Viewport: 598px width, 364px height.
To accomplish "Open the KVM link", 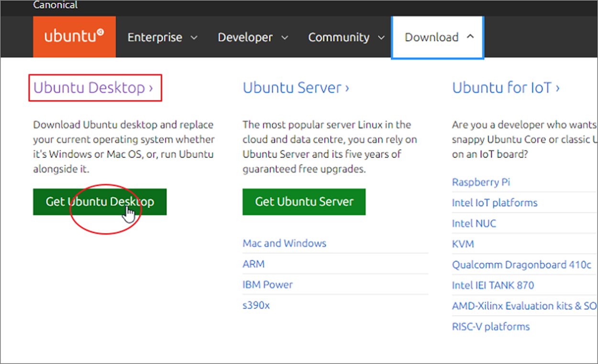I will point(463,244).
